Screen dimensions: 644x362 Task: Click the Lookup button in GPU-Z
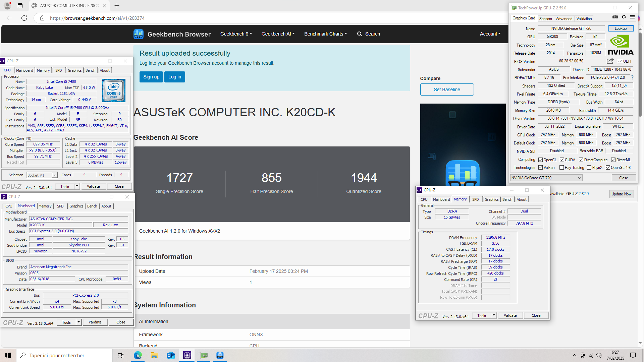click(621, 28)
